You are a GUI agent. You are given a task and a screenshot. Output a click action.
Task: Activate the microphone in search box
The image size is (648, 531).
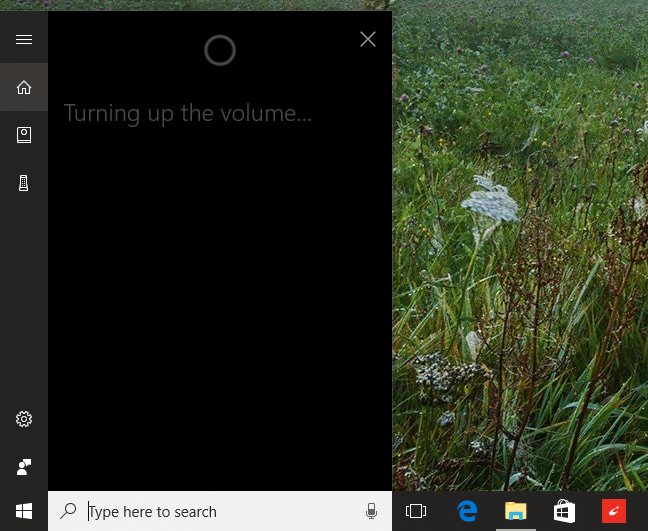tap(371, 511)
